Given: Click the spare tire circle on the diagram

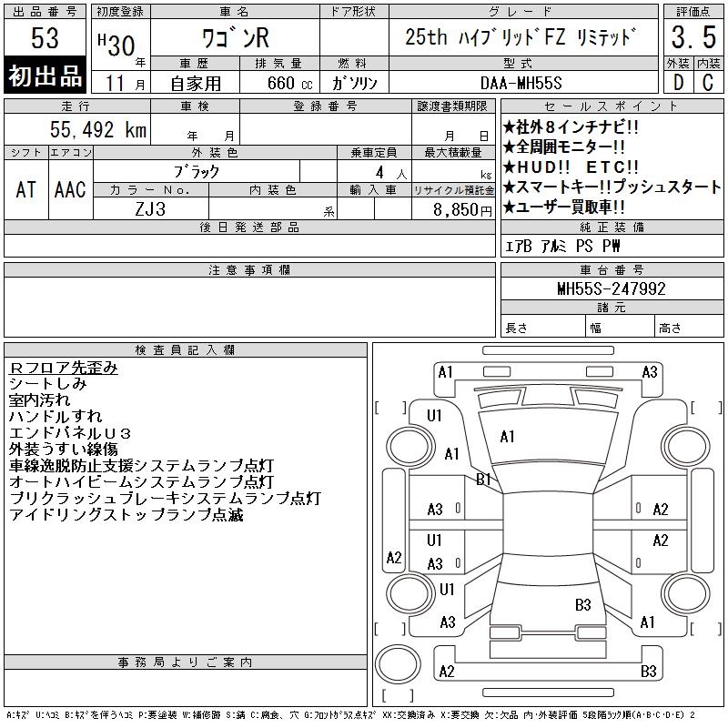Looking at the screenshot, I should [398, 664].
